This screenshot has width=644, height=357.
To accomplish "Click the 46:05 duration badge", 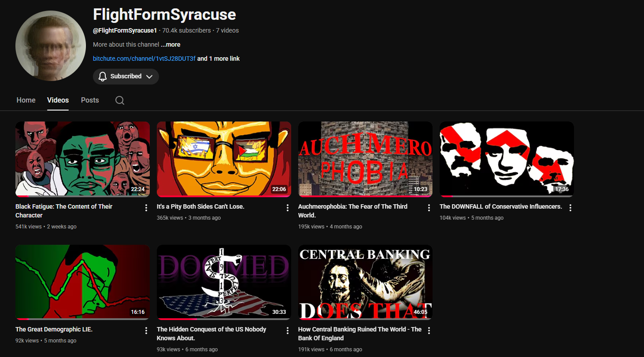I will click(420, 312).
